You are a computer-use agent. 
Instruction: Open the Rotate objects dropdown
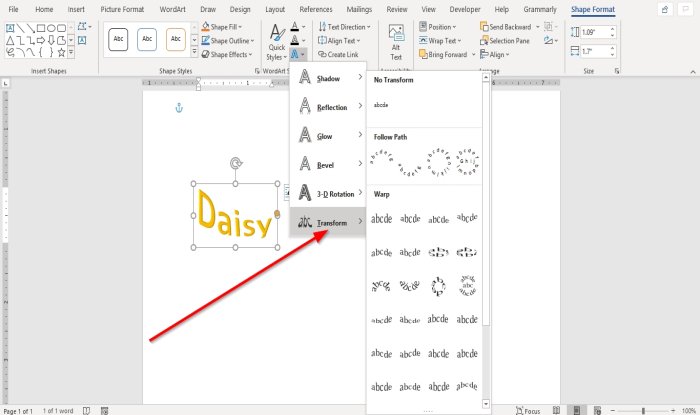(551, 41)
